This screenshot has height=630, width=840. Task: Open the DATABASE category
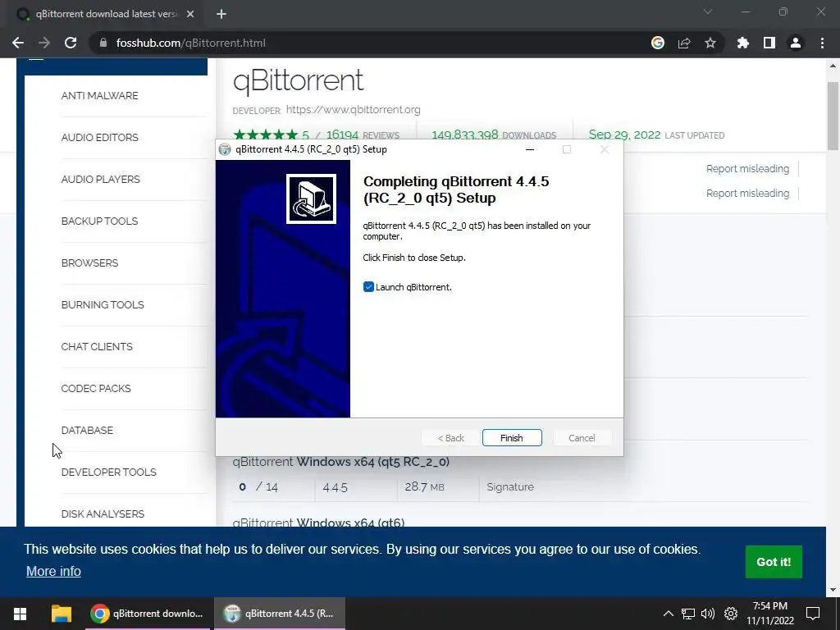click(87, 430)
